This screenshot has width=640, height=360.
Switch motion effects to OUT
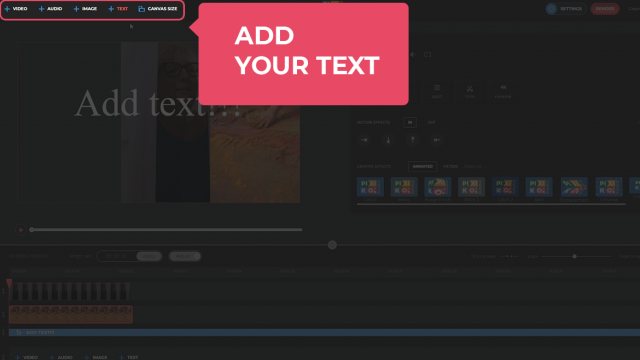(x=431, y=122)
